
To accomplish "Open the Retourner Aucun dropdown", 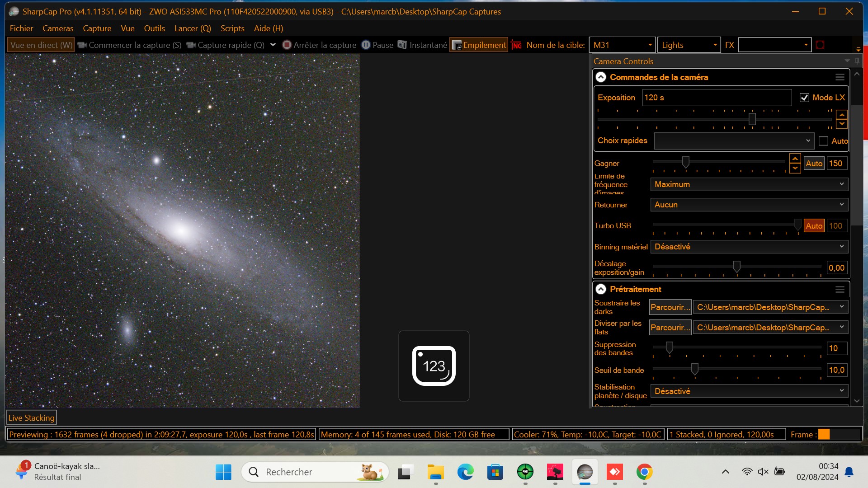I will (x=749, y=205).
